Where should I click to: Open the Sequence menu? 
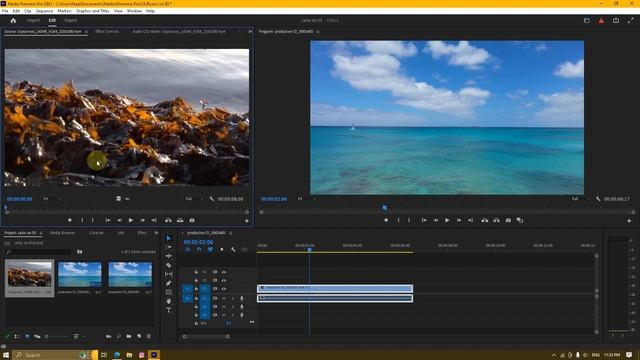pyautogui.click(x=44, y=11)
